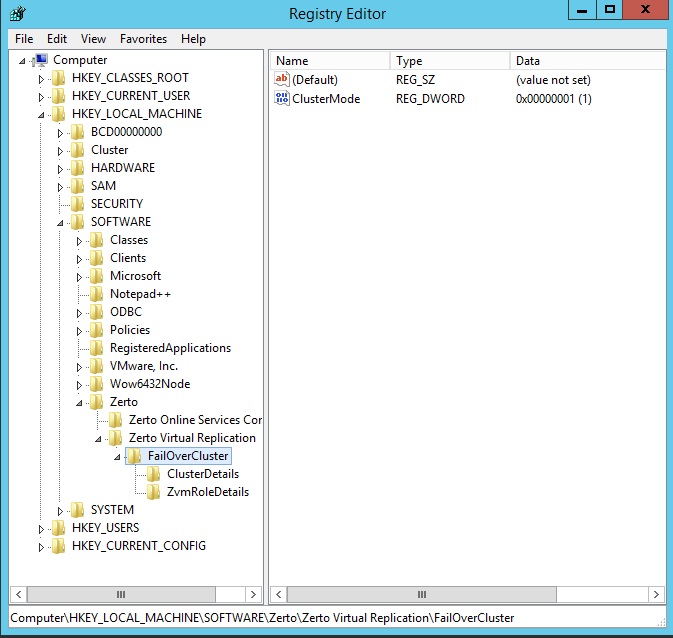Collapse the Computer root node
Screen dimensions: 673x638
pos(22,61)
